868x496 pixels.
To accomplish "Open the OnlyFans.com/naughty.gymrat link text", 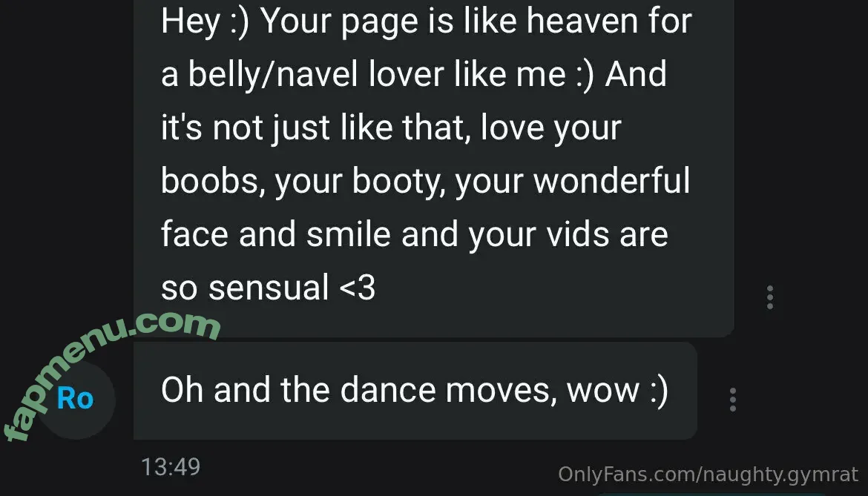I will 708,474.
